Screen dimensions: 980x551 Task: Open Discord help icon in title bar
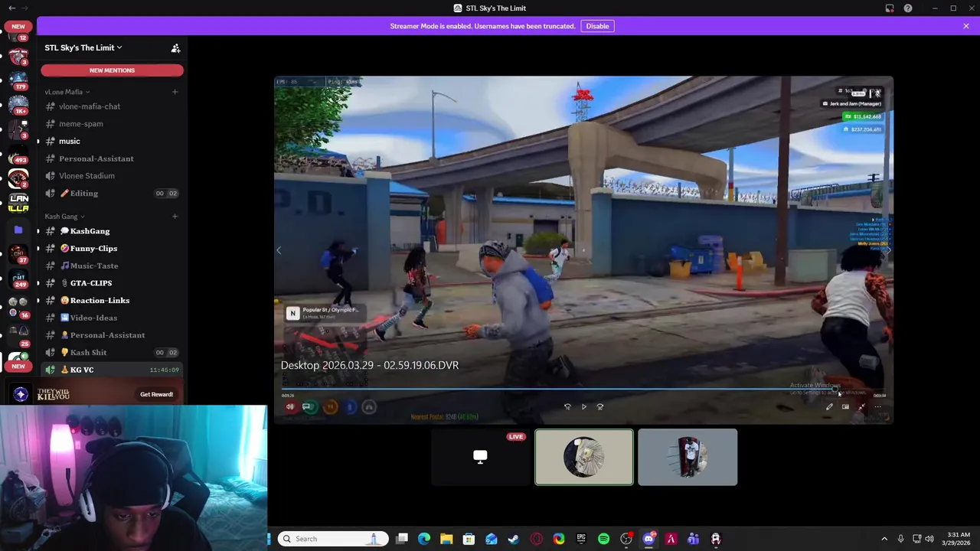coord(908,8)
